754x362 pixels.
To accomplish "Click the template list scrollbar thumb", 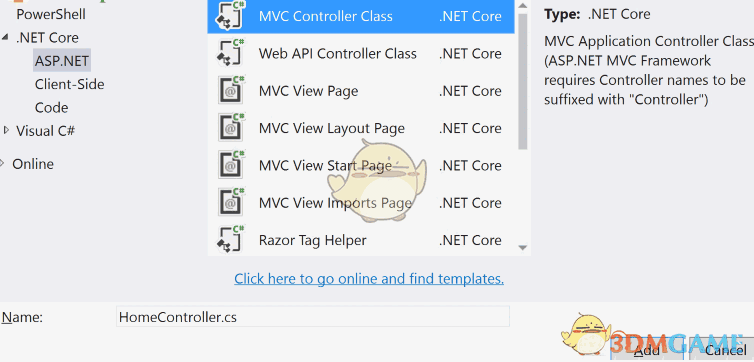I will coord(523,81).
